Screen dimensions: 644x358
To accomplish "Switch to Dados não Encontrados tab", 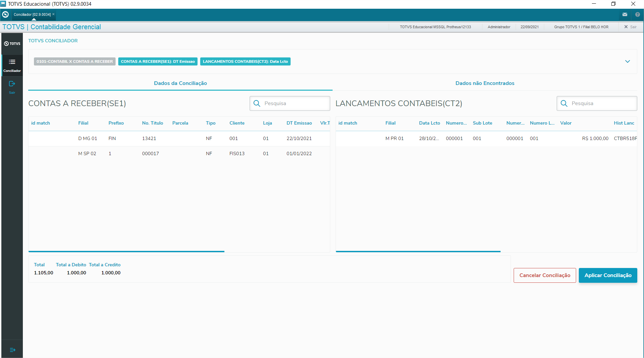I will point(485,83).
